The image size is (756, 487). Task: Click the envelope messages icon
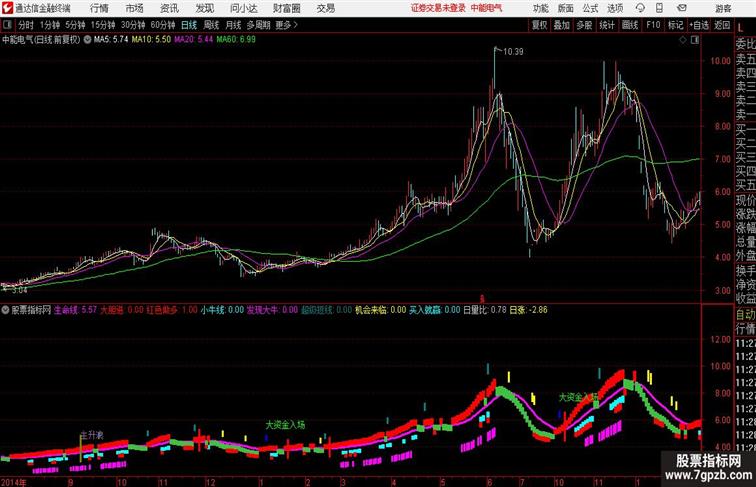(682, 8)
